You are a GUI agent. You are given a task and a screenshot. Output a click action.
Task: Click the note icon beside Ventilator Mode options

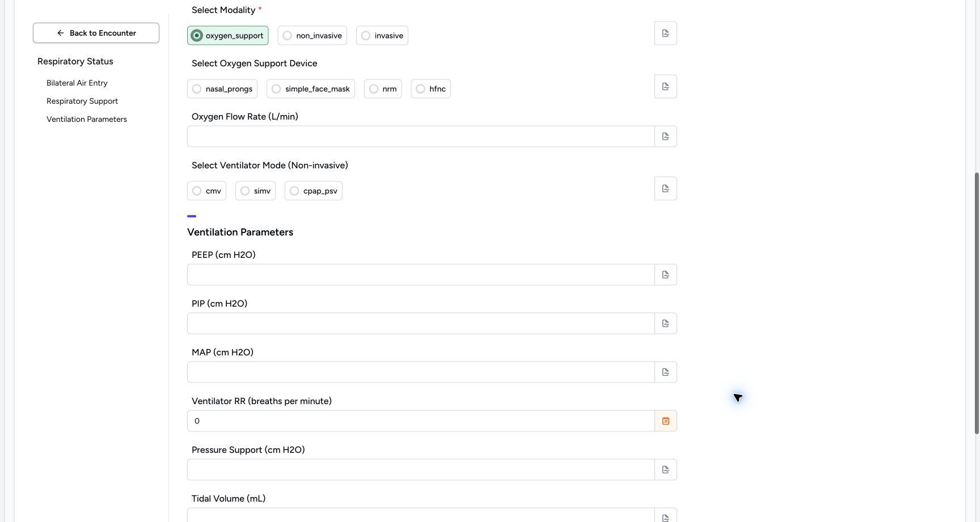(x=666, y=189)
